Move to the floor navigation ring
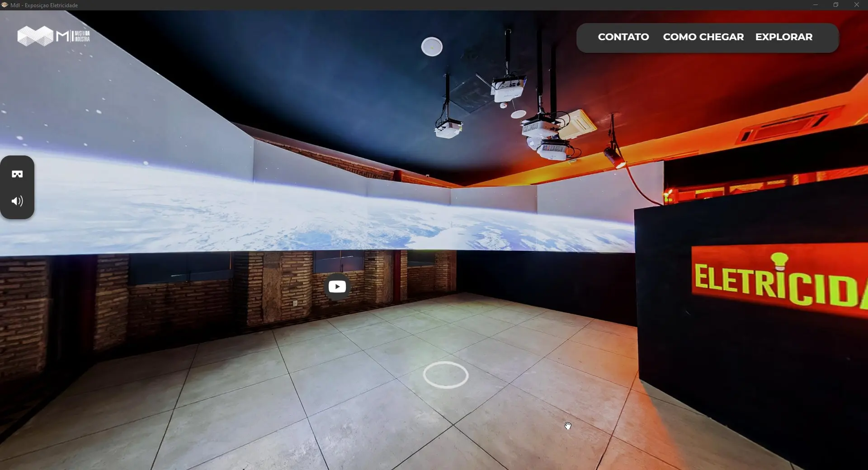Viewport: 868px width, 470px height. click(445, 375)
